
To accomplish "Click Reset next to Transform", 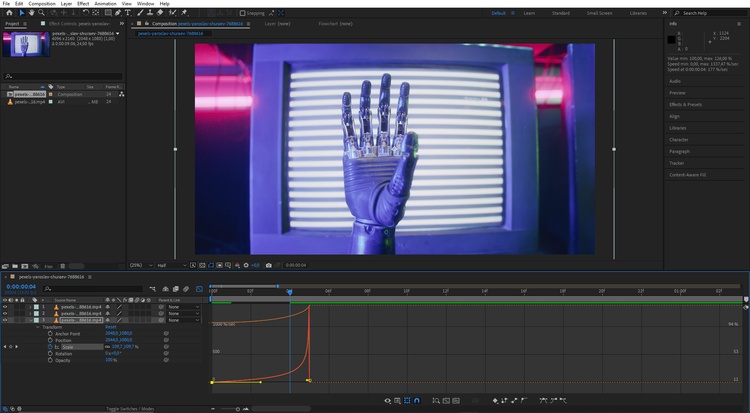I will pyautogui.click(x=110, y=327).
